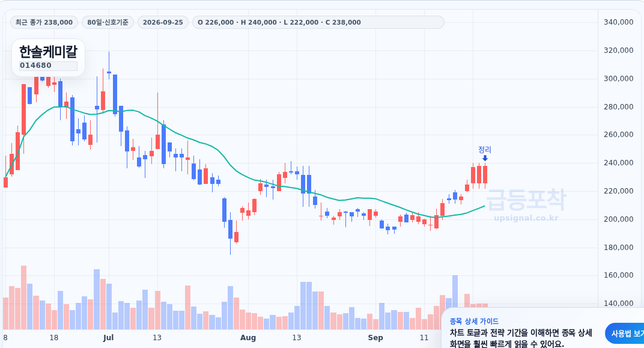Click the OHLC values pill
Image resolution: width=644 pixels, height=348 pixels.
coord(318,22)
